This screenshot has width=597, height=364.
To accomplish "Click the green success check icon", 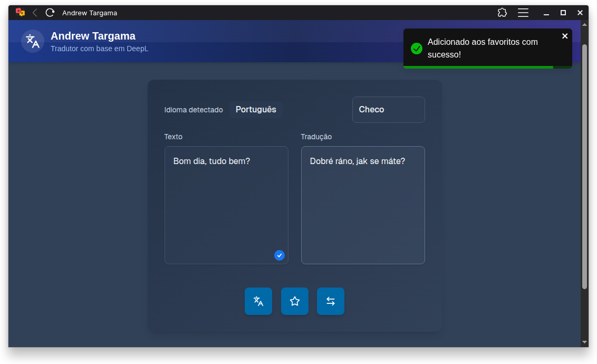I will point(417,49).
